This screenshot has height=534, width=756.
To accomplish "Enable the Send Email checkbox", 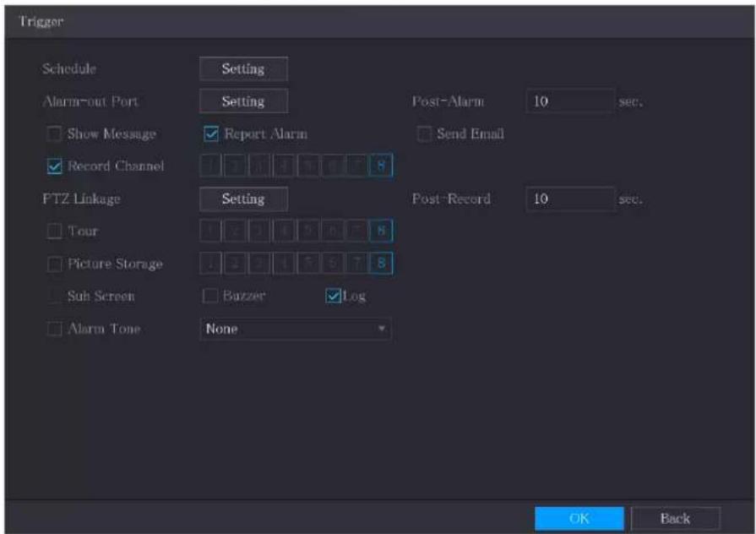I will point(424,133).
